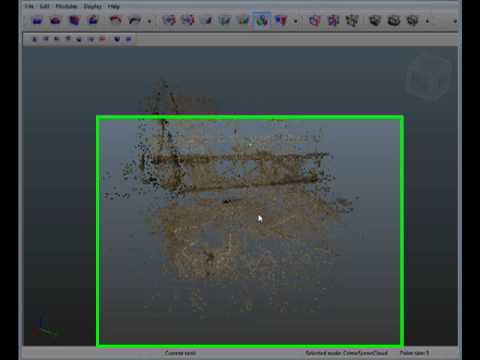
Task: Open the dropdown arrow after the blue-red icon
Action: point(295,21)
